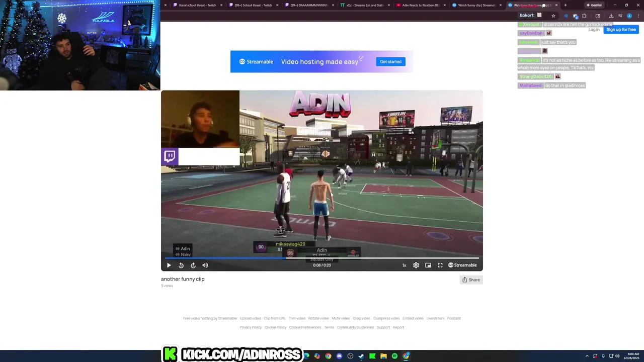Open the Chrome three-dot menu
Screen dimensions: 644x362
[638, 16]
